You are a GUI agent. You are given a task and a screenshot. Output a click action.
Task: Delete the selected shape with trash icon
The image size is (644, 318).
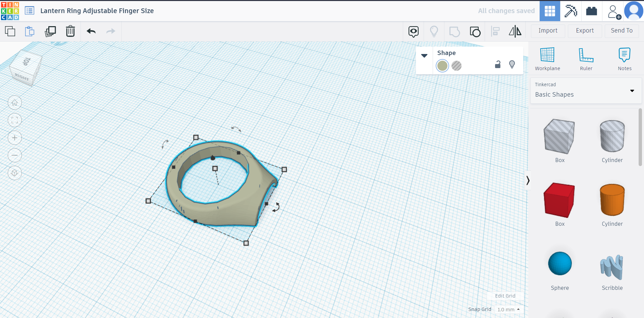pyautogui.click(x=70, y=31)
